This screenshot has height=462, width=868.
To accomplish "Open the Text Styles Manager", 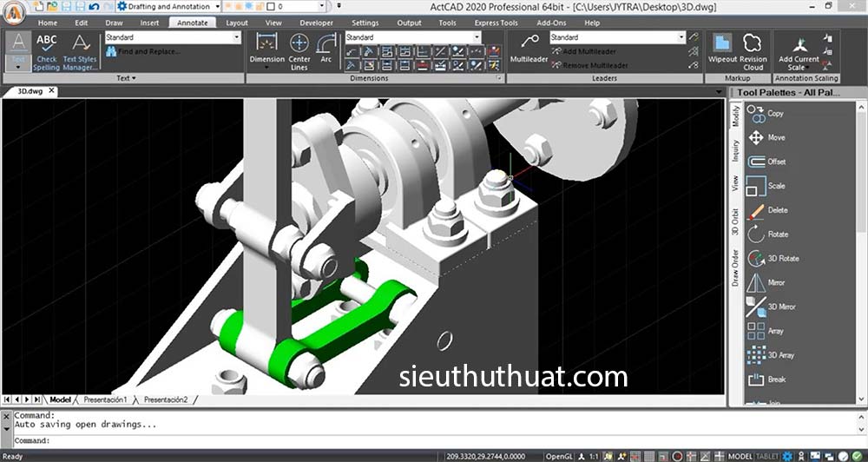I will [80, 51].
